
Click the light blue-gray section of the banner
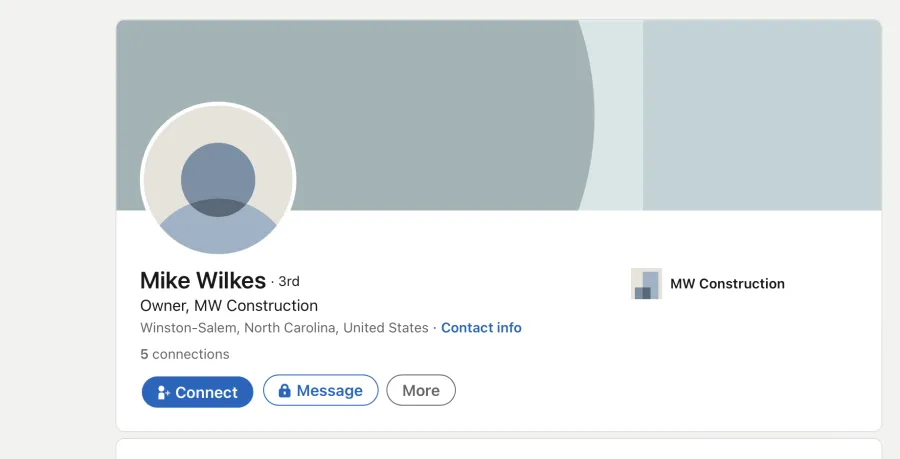click(762, 115)
